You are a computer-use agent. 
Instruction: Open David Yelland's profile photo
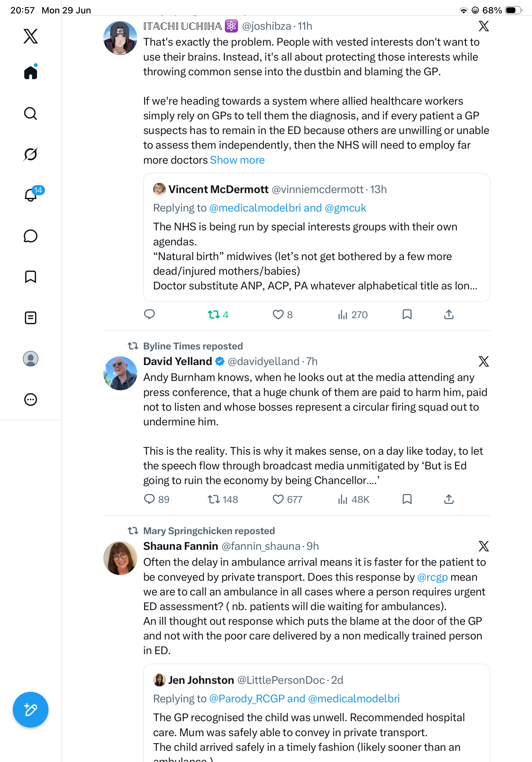pos(120,373)
